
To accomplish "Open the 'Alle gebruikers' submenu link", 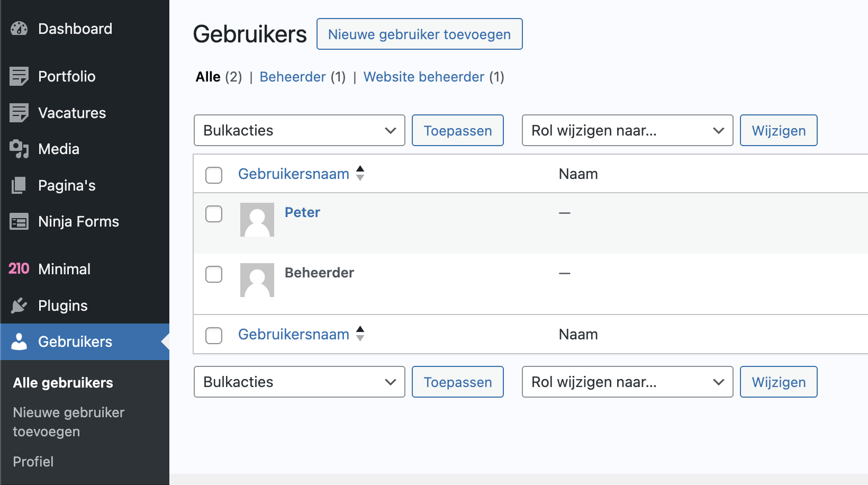I will point(63,383).
